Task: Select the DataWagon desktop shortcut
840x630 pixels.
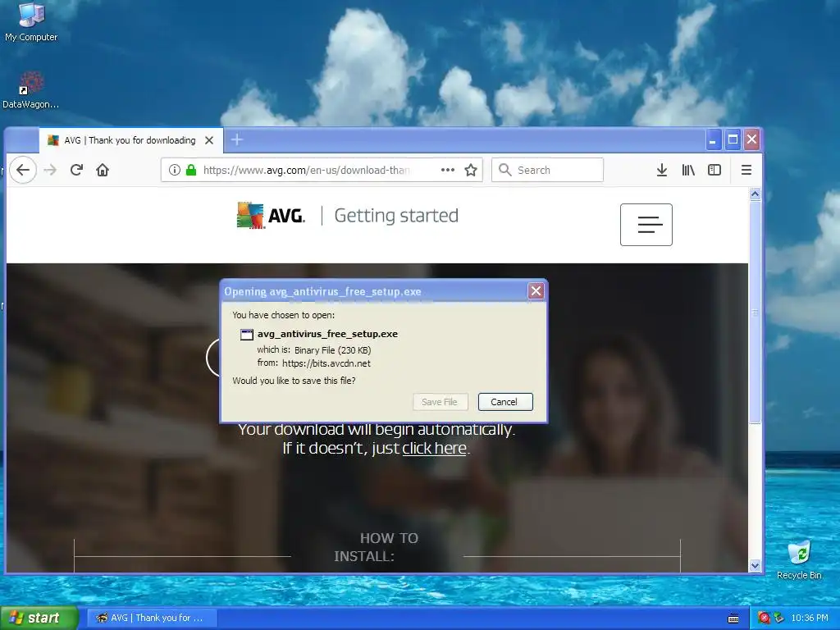Action: coord(30,90)
